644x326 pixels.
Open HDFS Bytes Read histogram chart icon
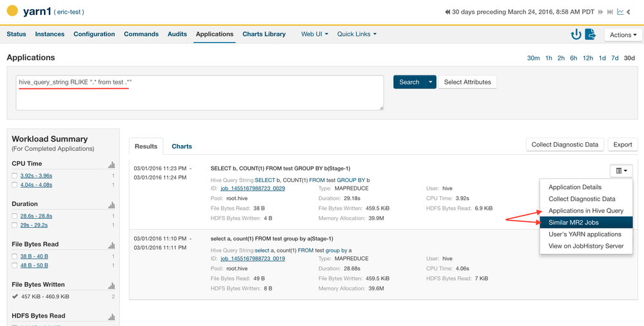point(112,316)
